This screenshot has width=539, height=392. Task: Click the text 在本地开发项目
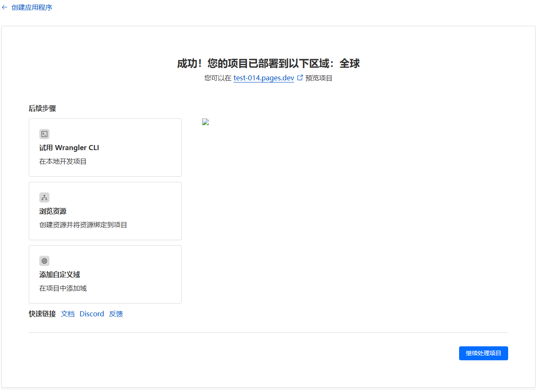pyautogui.click(x=63, y=162)
